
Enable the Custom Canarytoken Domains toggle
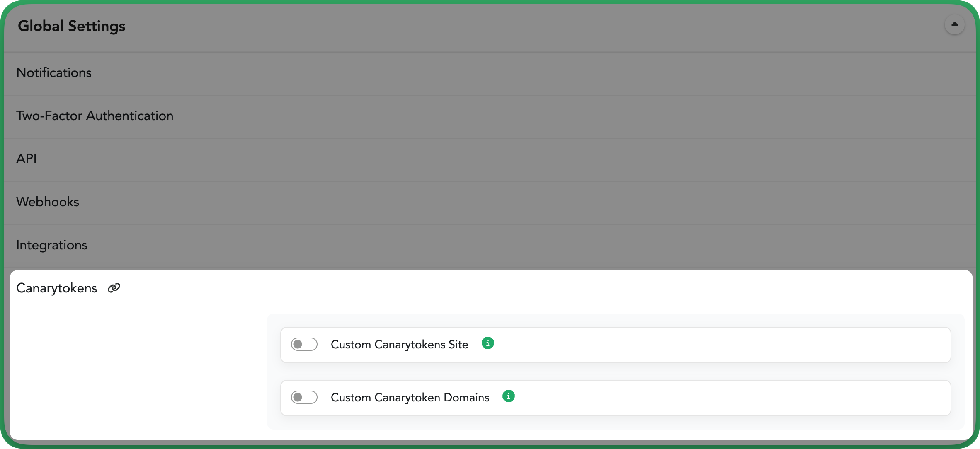(x=304, y=397)
